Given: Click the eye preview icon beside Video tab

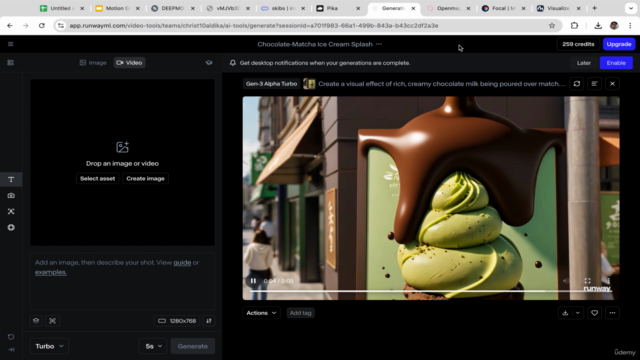Looking at the screenshot, I should (209, 62).
